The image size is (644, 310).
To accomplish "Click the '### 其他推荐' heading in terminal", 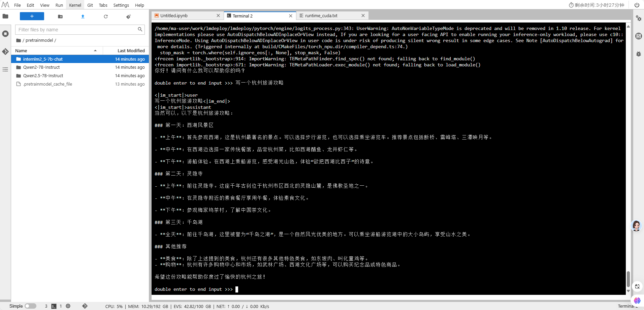I will (170, 247).
